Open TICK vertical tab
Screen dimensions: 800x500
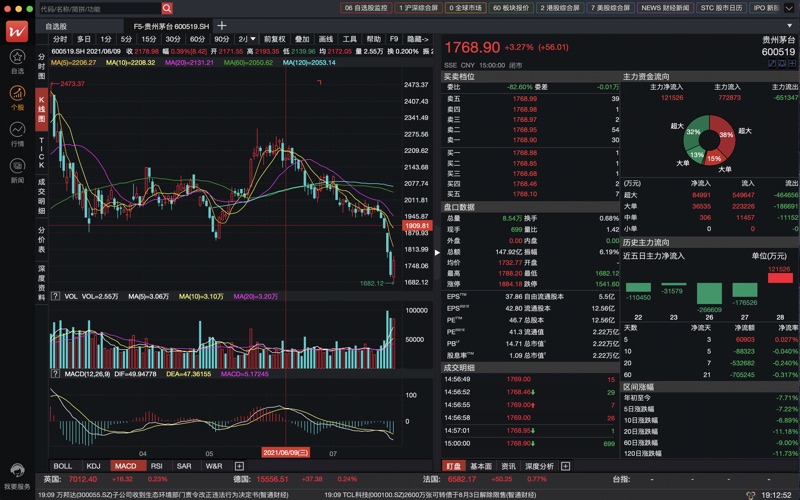[41, 153]
